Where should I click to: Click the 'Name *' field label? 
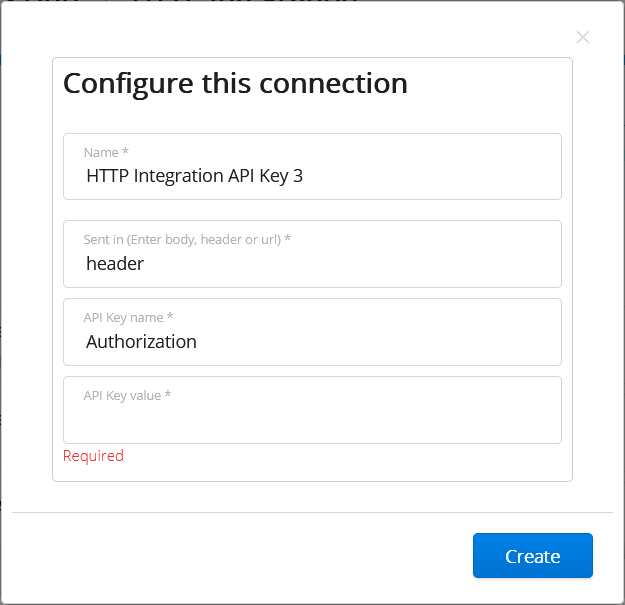point(106,153)
